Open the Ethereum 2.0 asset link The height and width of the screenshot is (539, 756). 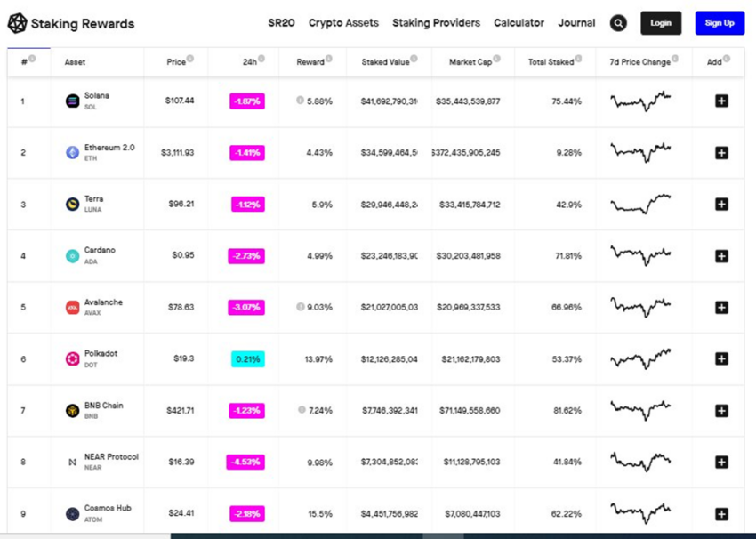click(x=109, y=148)
